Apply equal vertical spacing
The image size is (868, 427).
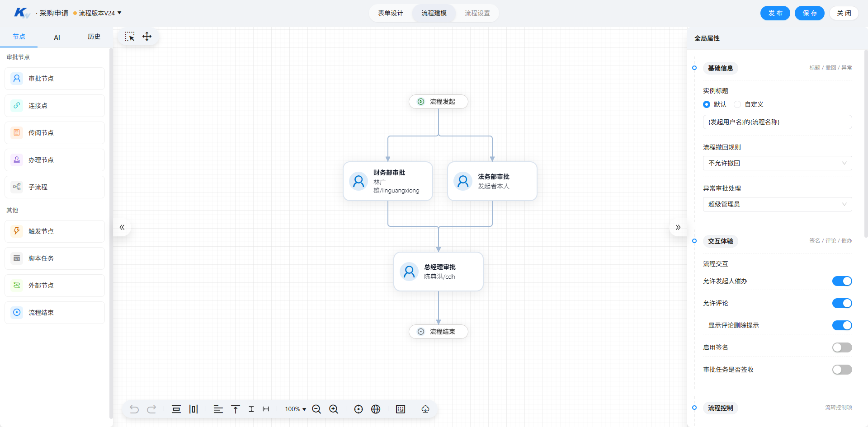(251, 409)
